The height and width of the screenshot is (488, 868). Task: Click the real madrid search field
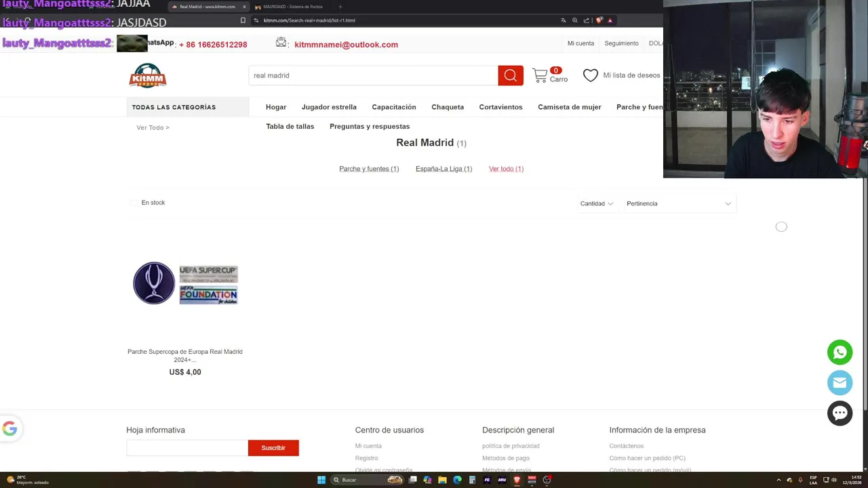[373, 75]
